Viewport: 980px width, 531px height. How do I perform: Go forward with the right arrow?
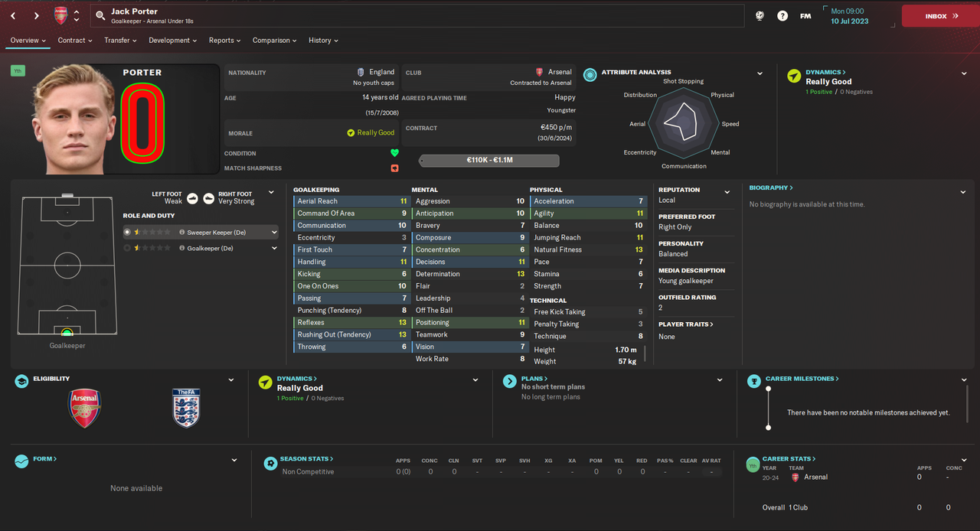pos(36,15)
